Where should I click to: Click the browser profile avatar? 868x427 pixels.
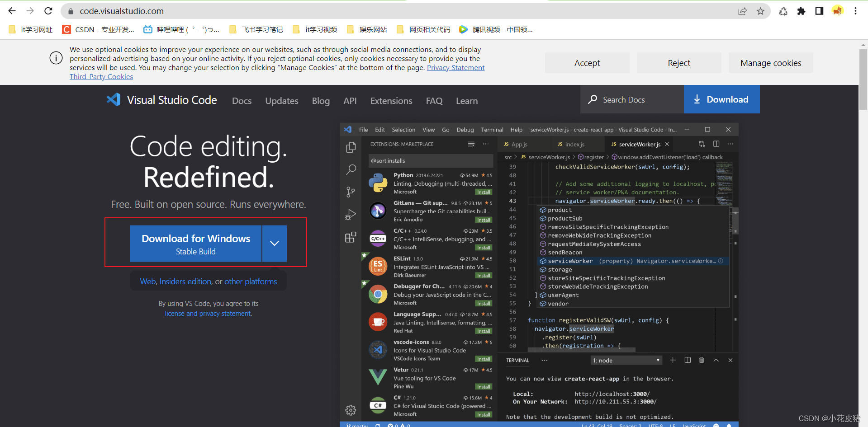[837, 11]
